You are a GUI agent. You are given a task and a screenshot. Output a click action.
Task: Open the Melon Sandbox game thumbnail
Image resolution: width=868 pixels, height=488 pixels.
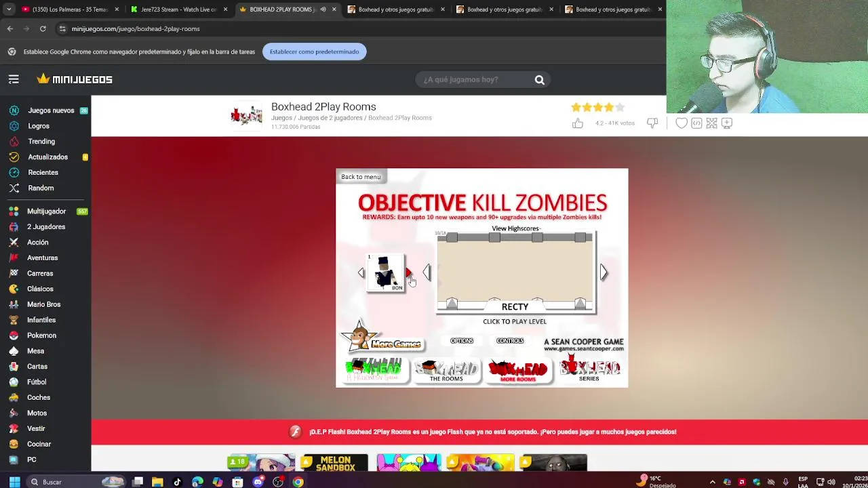tap(334, 464)
